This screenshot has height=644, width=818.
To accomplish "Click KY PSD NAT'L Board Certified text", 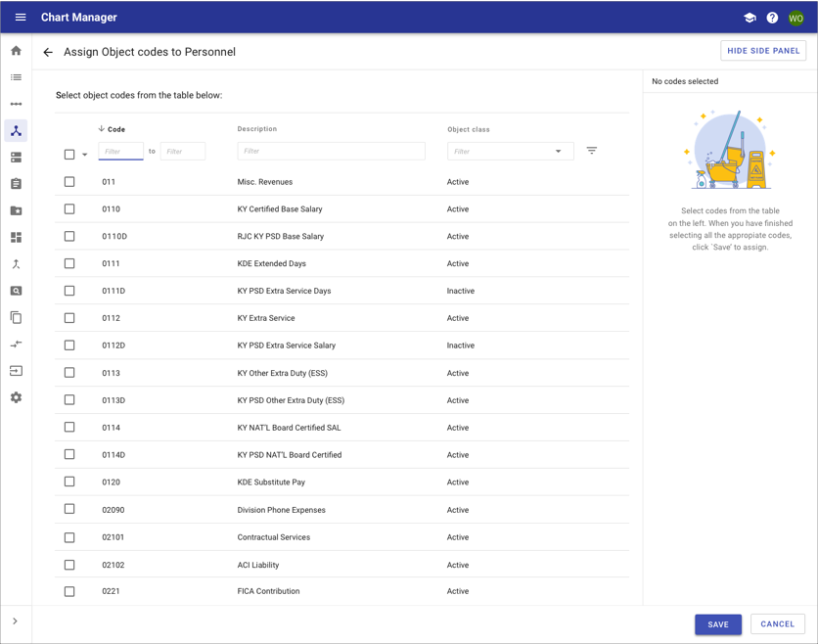I will coord(290,454).
